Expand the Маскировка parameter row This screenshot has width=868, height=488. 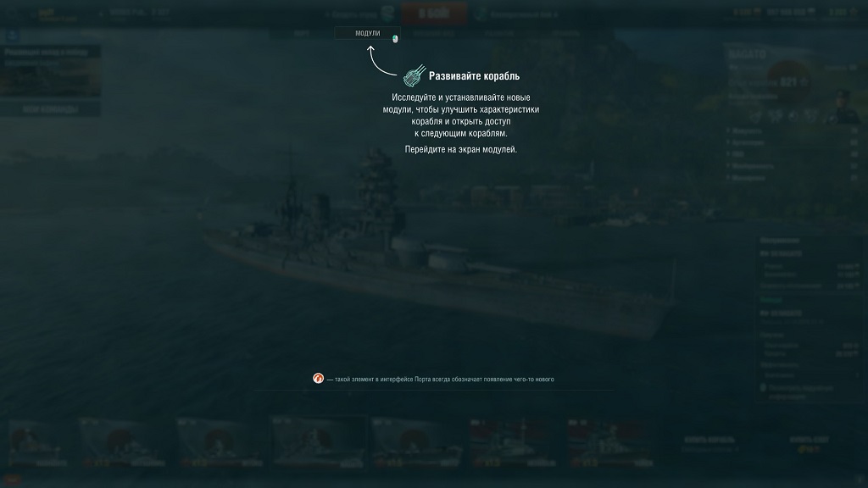[x=793, y=178]
